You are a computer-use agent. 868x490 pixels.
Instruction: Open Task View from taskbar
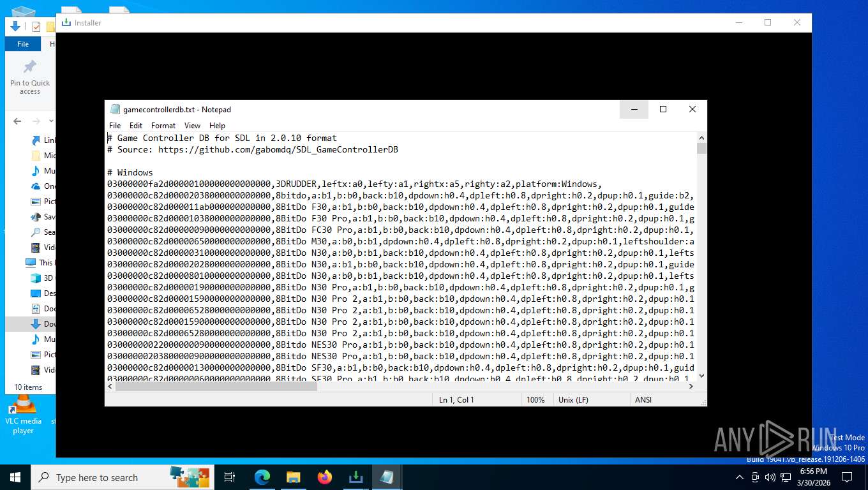tap(230, 477)
